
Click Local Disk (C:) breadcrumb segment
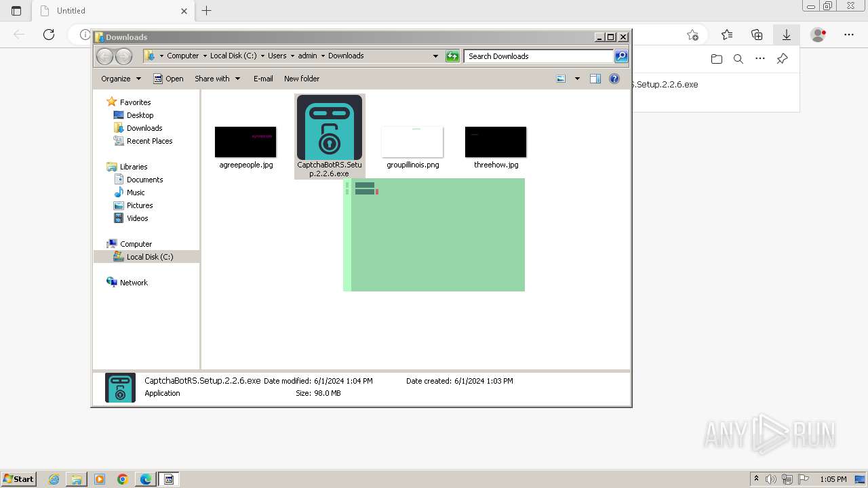pyautogui.click(x=233, y=56)
